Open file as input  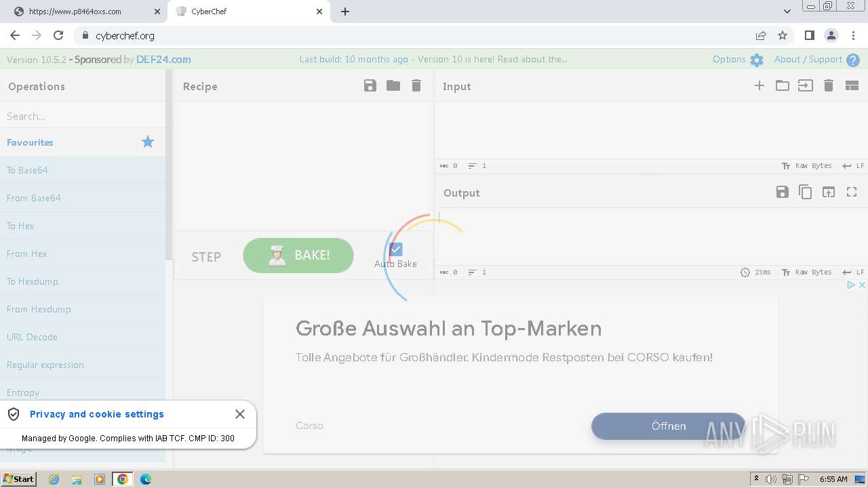pos(806,85)
